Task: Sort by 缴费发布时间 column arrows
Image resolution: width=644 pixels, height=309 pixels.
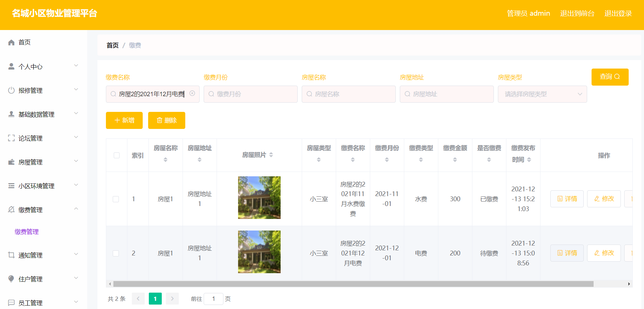Action: click(529, 160)
